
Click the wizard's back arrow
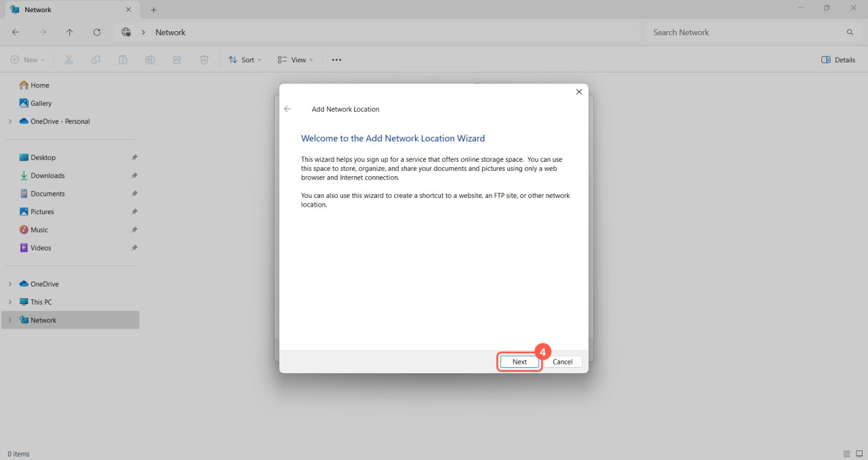(288, 109)
